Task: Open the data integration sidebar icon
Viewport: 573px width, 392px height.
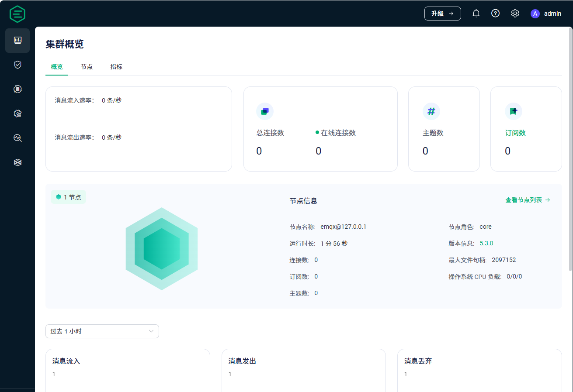Action: pos(17,89)
